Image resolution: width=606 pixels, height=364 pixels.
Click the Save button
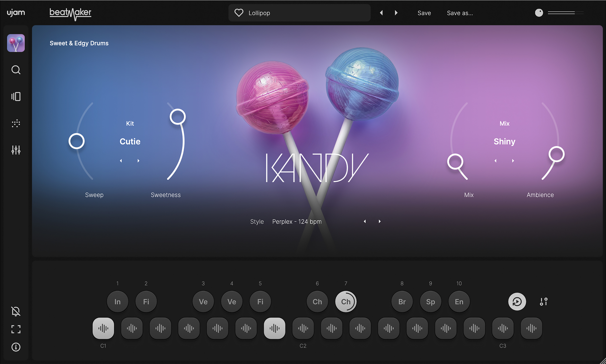pyautogui.click(x=424, y=13)
